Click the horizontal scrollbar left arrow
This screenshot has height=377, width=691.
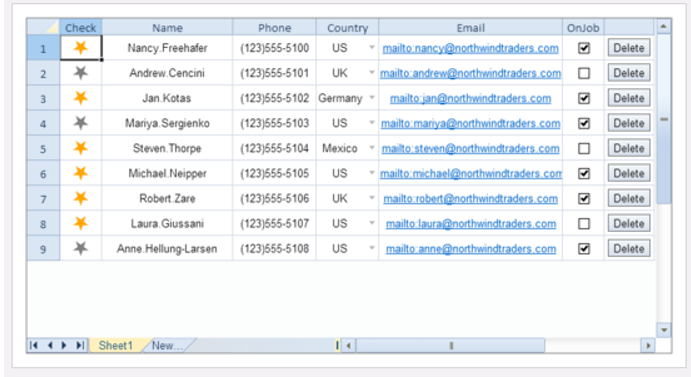(x=349, y=346)
